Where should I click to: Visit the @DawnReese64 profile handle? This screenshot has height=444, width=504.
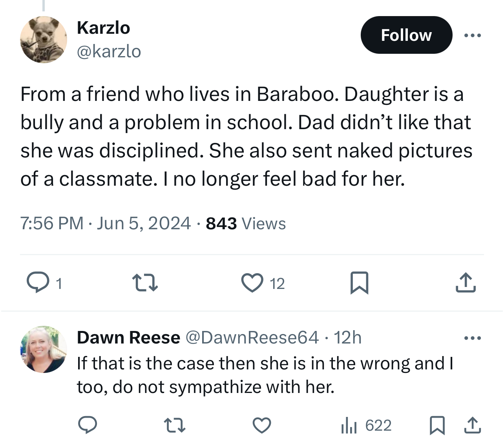click(x=252, y=338)
